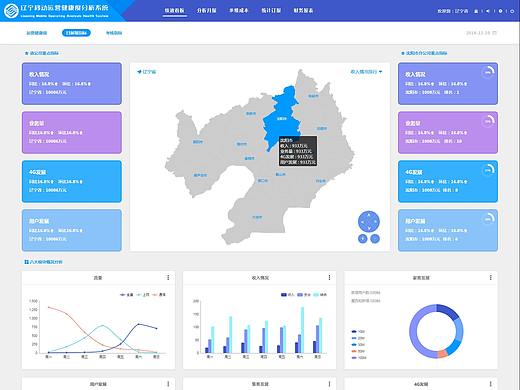Toggle medium-blue second series in bar chart legend
The height and width of the screenshot is (390, 520).
(x=304, y=295)
